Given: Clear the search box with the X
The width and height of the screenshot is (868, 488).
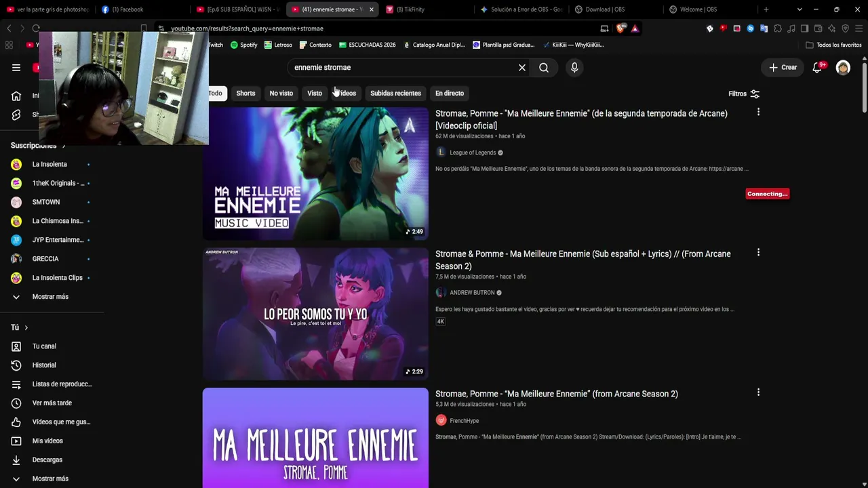Looking at the screenshot, I should click(522, 68).
